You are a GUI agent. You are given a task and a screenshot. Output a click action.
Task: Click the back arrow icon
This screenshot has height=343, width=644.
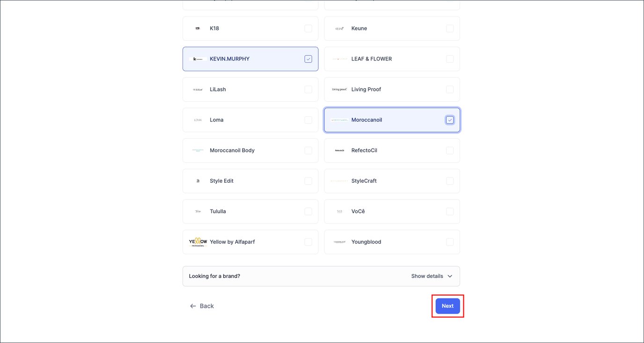click(193, 306)
